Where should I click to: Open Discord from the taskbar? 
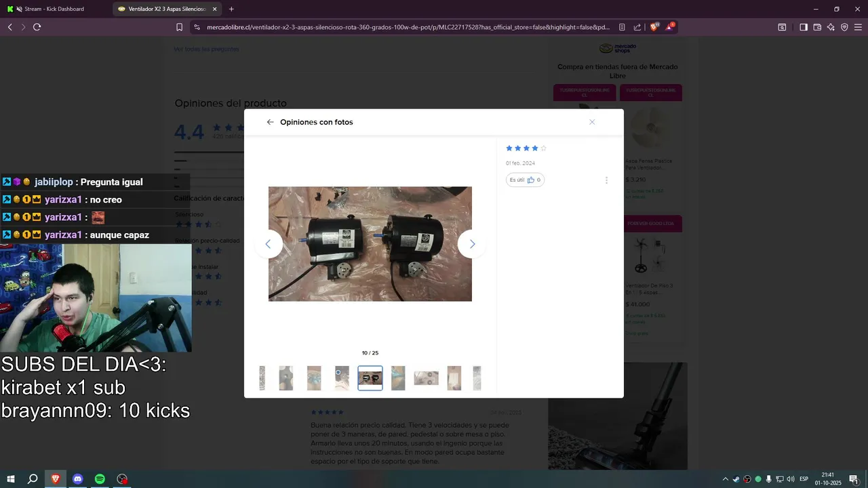click(77, 479)
